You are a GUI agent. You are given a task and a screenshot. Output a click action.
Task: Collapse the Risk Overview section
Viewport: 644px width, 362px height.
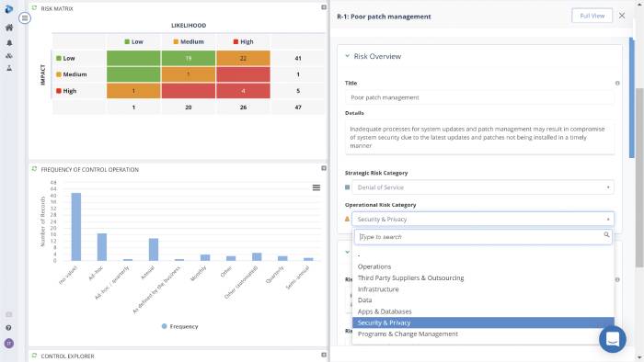[x=348, y=56]
